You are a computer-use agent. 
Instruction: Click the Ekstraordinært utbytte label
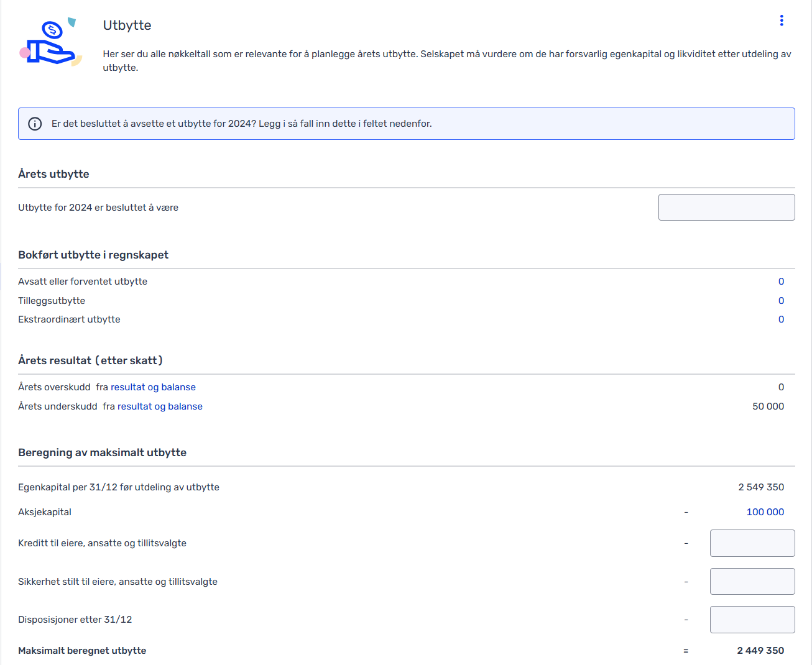69,319
